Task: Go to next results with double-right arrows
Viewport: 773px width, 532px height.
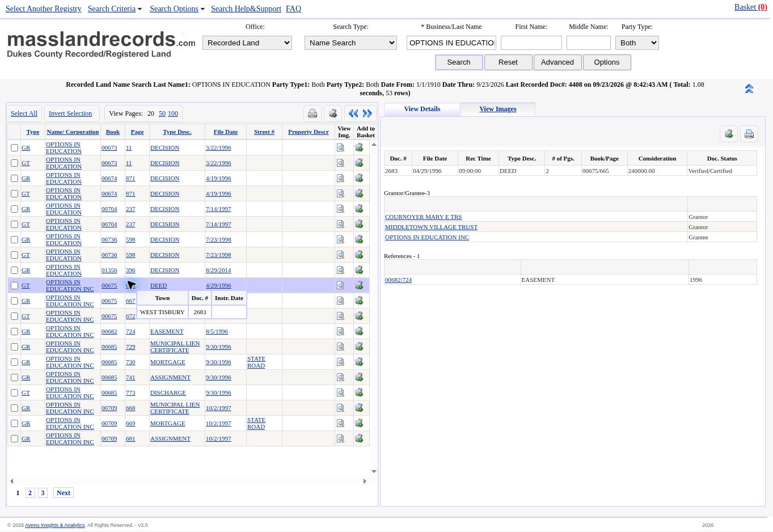Action: click(x=368, y=113)
